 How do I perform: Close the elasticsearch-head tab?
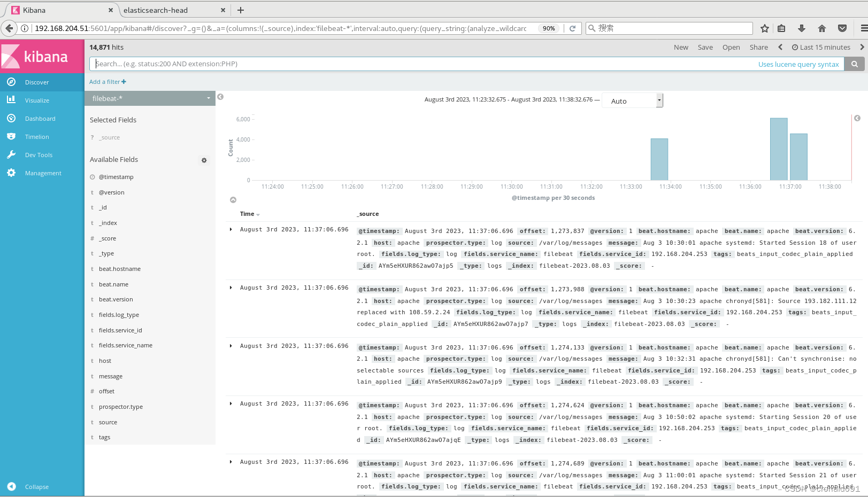click(223, 10)
